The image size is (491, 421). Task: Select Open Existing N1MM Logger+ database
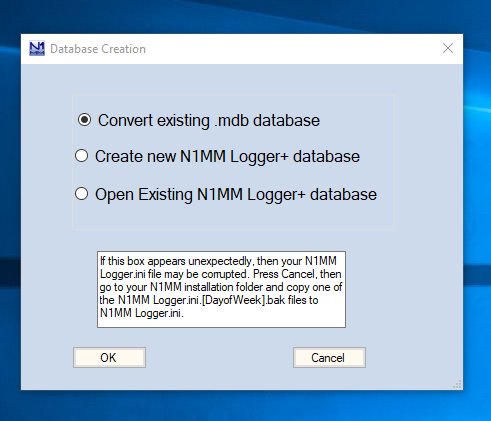(226, 194)
